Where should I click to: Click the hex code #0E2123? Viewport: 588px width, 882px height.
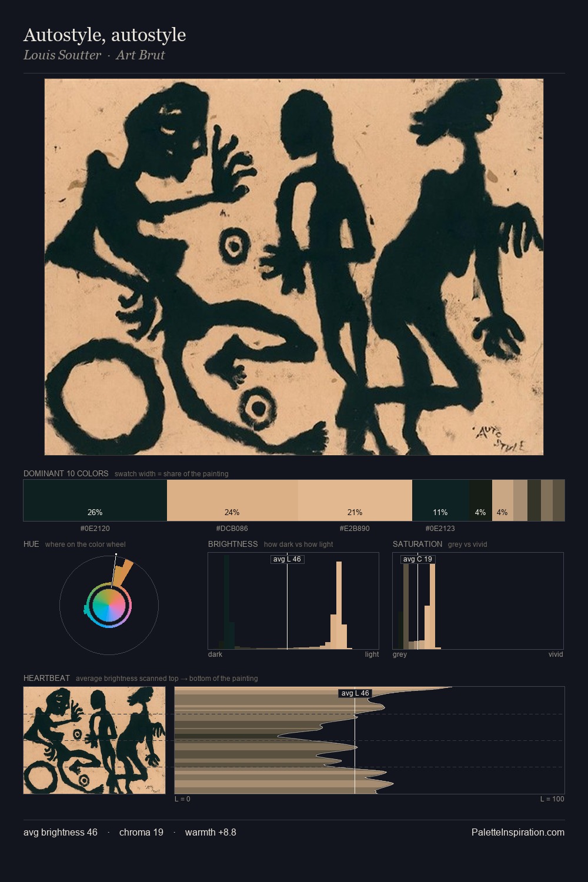440,529
